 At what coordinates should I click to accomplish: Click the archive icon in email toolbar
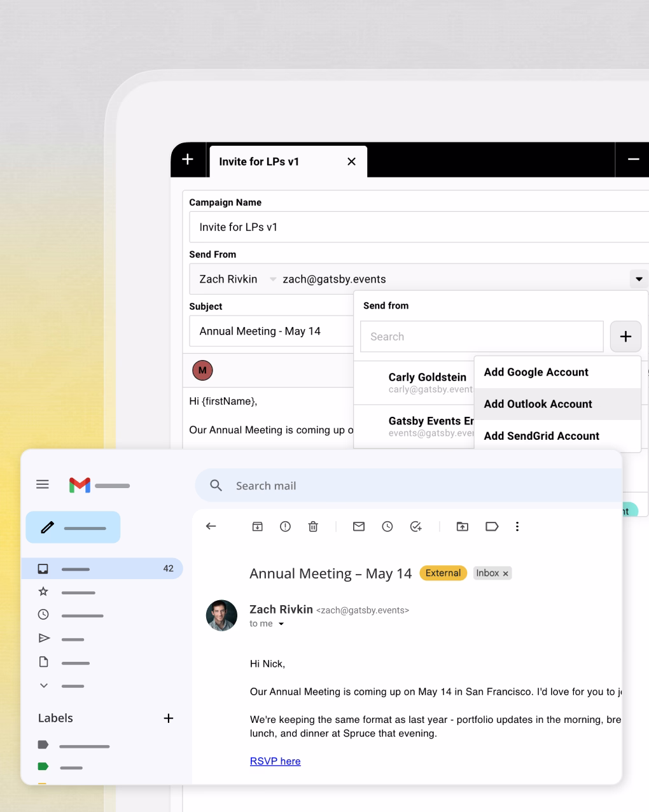coord(257,526)
